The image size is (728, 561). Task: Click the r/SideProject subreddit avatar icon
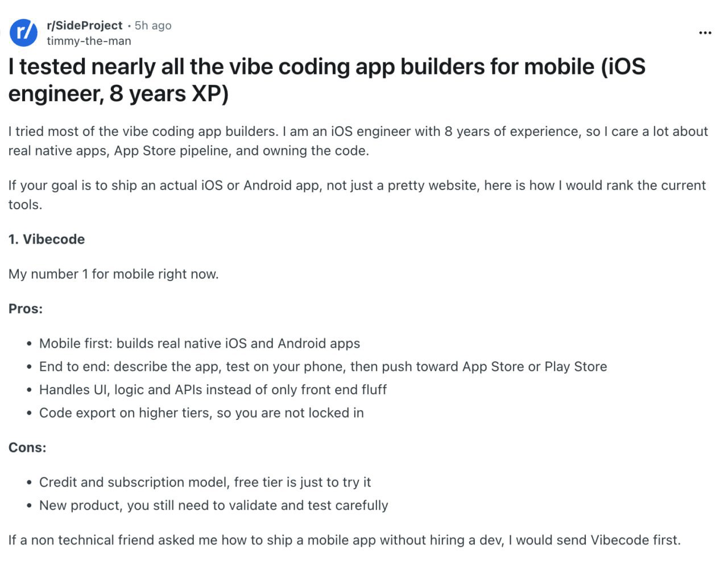(x=23, y=32)
